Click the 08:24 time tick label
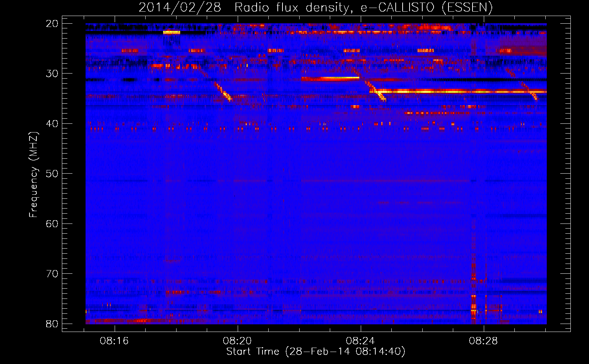The height and width of the screenshot is (364, 589). [360, 341]
